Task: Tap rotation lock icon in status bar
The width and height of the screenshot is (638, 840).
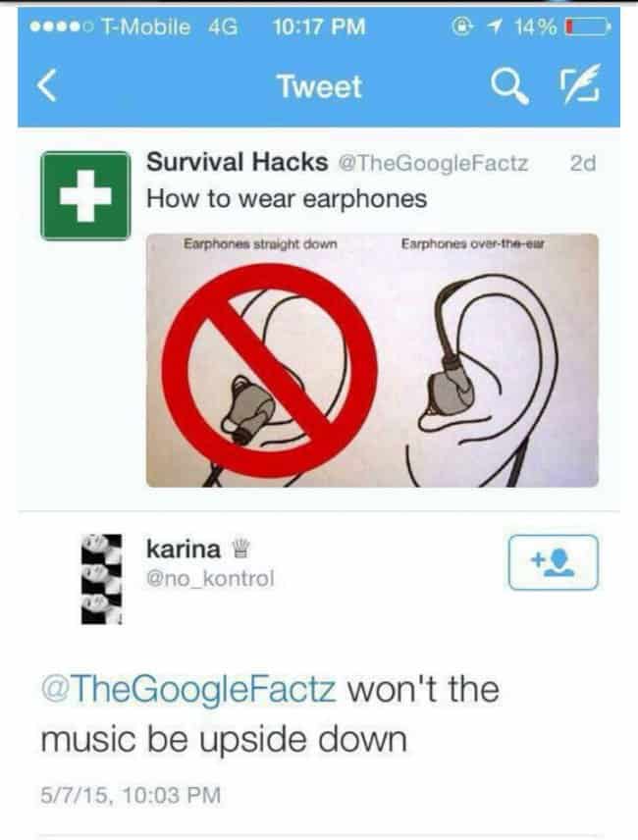Action: point(461,26)
